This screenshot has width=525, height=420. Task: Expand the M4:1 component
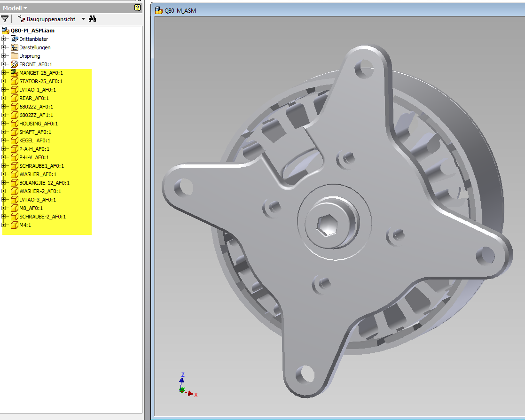(x=3, y=225)
